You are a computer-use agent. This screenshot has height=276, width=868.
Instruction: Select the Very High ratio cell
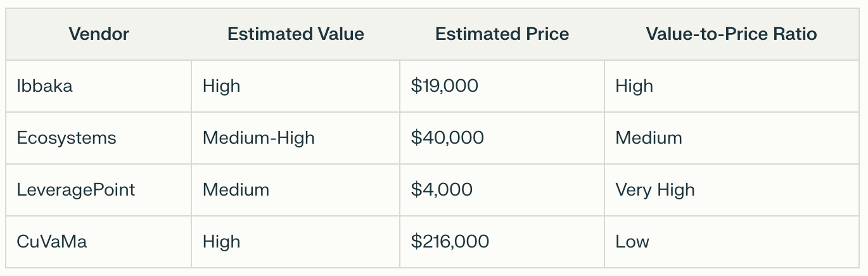click(733, 190)
